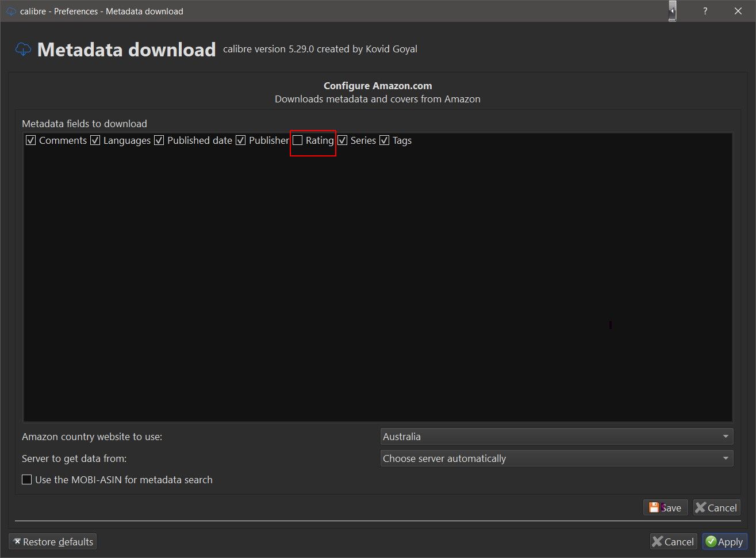Save the Amazon.com plugin configuration
The height and width of the screenshot is (558, 756).
pyautogui.click(x=666, y=507)
